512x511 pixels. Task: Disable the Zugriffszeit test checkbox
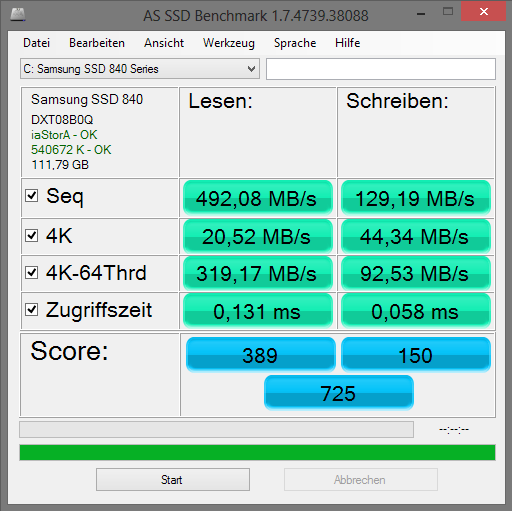pos(32,310)
